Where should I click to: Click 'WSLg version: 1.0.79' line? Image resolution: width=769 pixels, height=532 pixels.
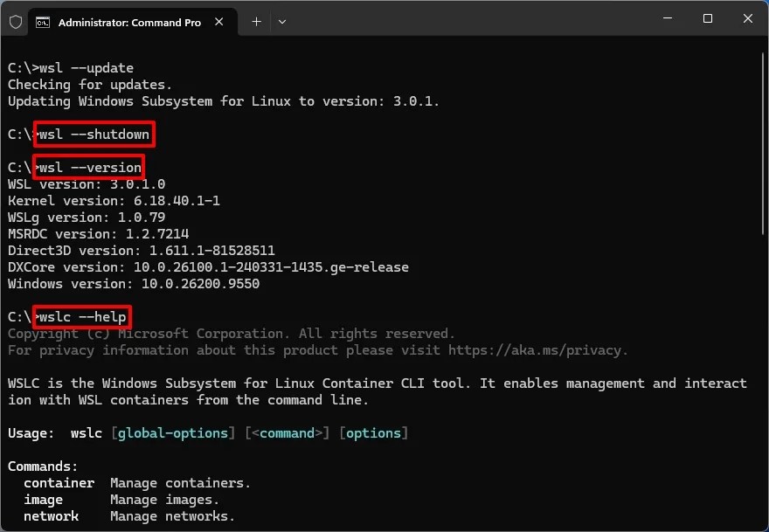87,218
